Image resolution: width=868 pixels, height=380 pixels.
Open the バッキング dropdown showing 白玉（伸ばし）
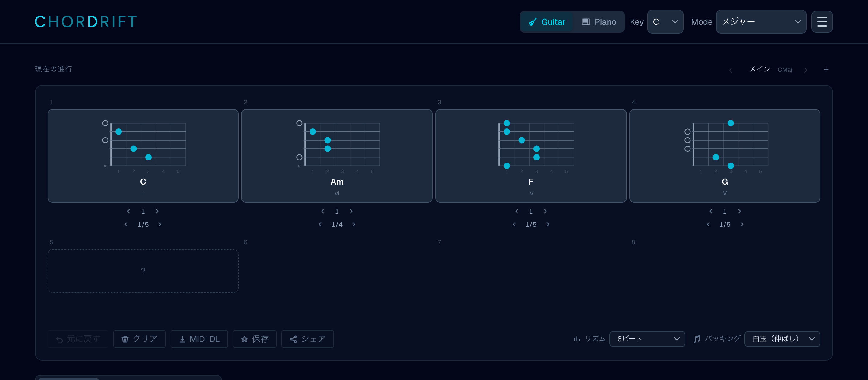782,339
